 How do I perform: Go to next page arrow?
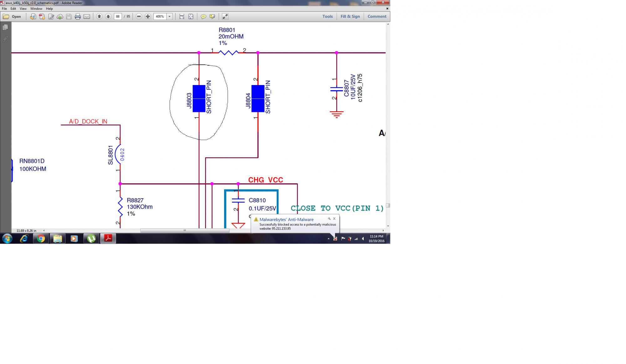point(108,17)
